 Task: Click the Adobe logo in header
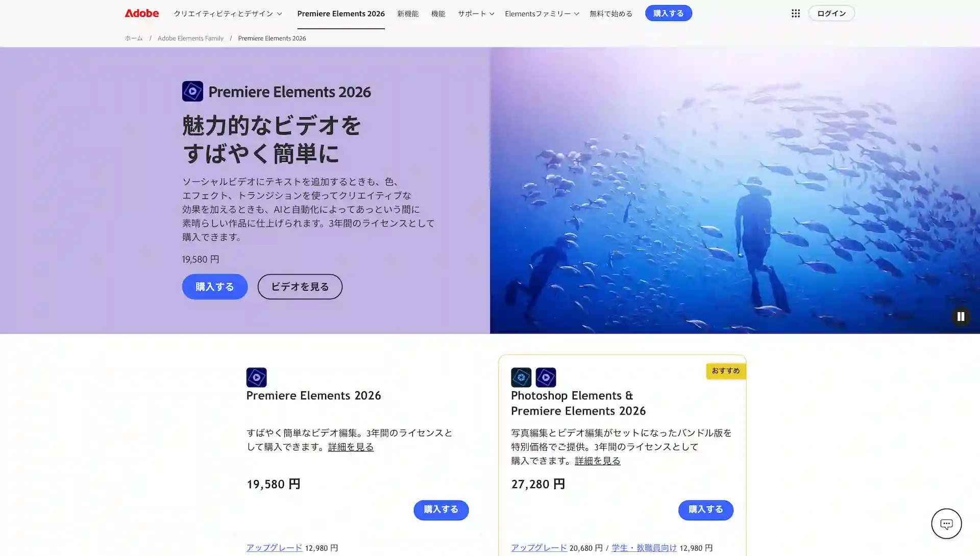[141, 13]
